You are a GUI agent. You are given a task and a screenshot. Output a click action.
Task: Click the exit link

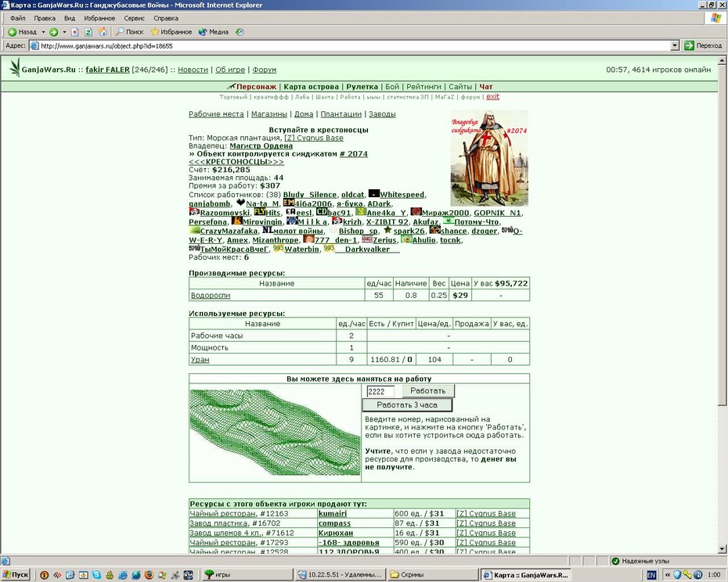click(492, 96)
